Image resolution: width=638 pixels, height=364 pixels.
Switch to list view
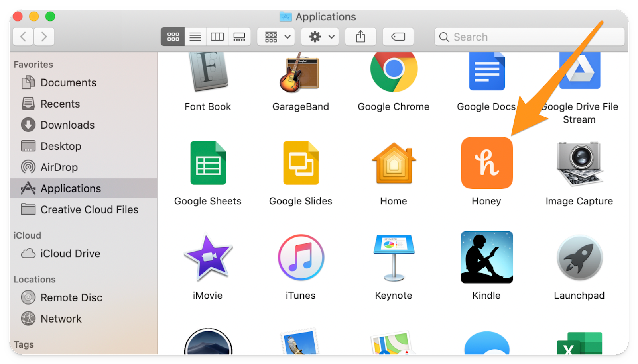pyautogui.click(x=195, y=37)
